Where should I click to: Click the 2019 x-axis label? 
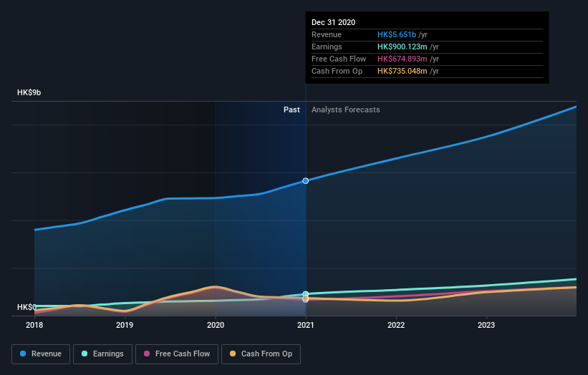[x=125, y=325]
